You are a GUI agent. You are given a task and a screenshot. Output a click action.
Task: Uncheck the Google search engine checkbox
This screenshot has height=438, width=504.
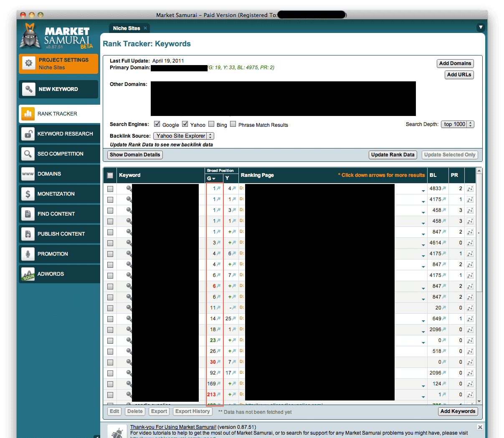coord(157,124)
